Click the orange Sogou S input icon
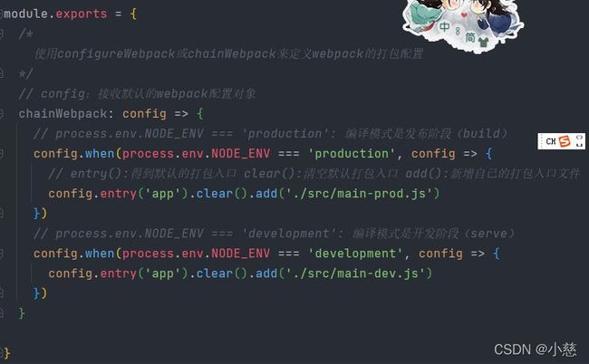The image size is (589, 364). click(565, 141)
